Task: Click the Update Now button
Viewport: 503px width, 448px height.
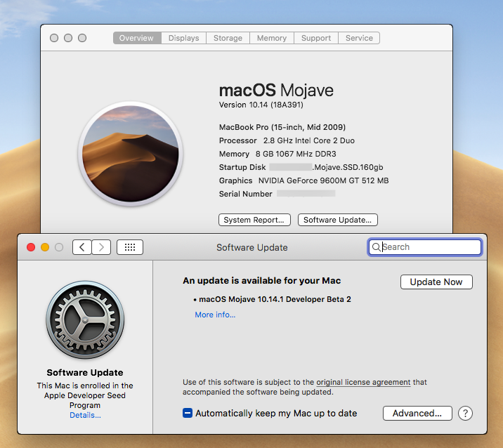Action: (x=436, y=282)
